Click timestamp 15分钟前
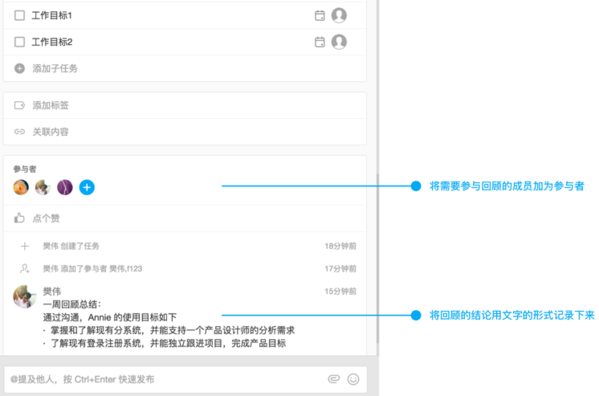 click(340, 291)
